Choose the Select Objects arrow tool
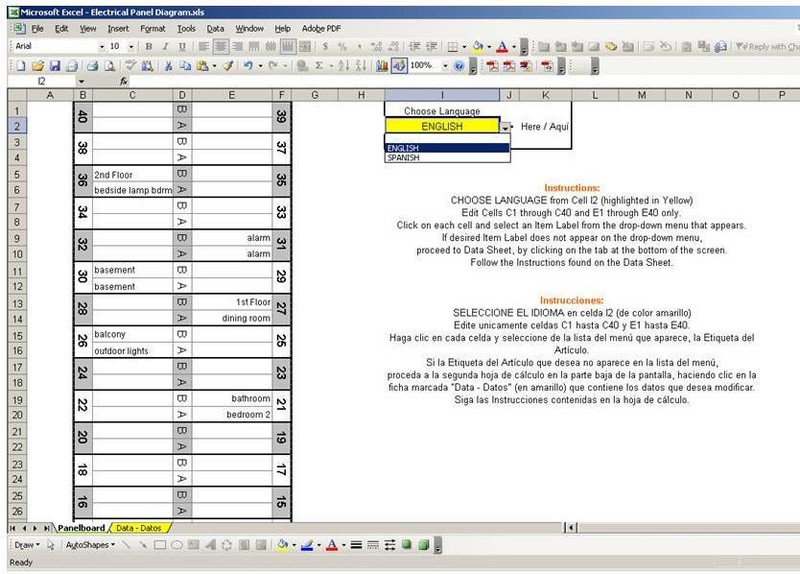The height and width of the screenshot is (574, 800). tap(51, 545)
